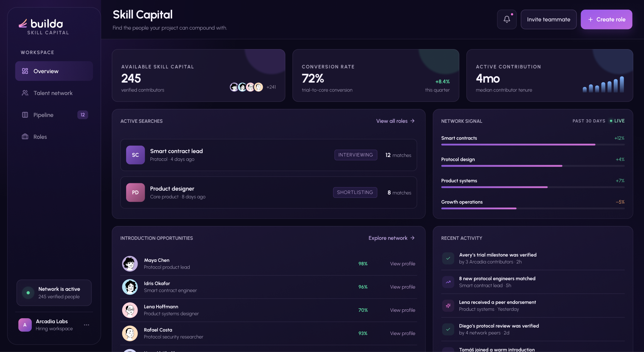Image resolution: width=644 pixels, height=352 pixels.
Task: Click Maya Chen's avatar
Action: [130, 264]
